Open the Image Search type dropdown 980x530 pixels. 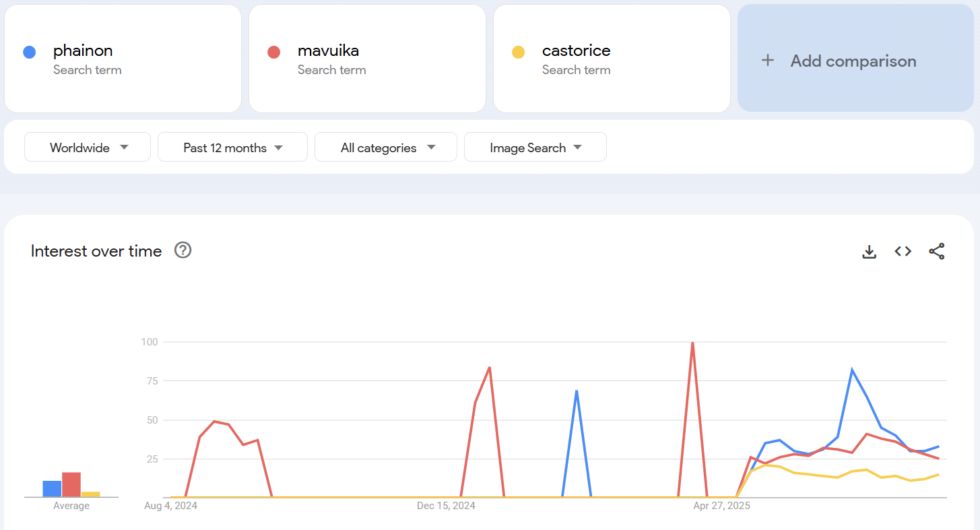pos(535,147)
